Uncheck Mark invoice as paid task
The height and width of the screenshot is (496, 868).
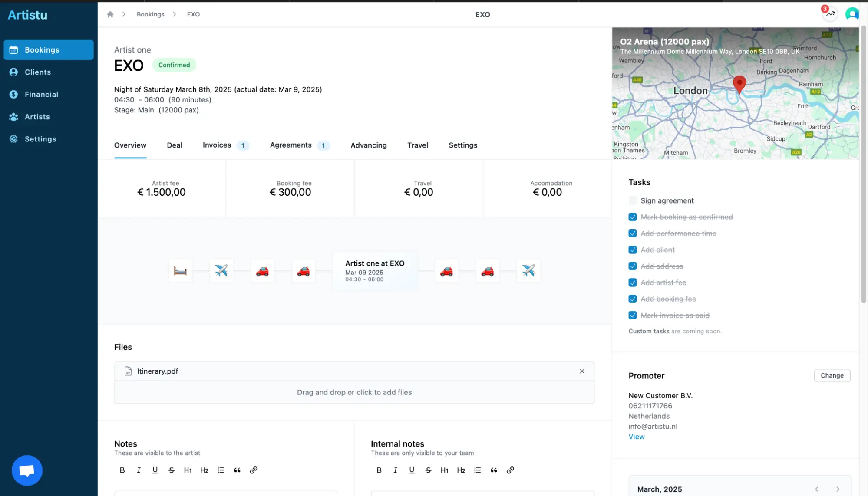pyautogui.click(x=632, y=315)
